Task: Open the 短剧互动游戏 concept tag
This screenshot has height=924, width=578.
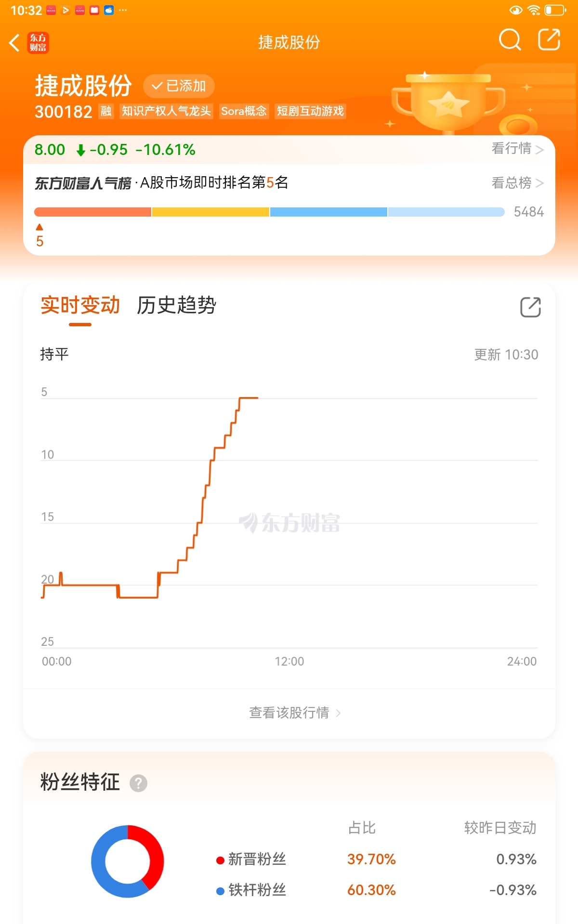Action: (x=310, y=111)
